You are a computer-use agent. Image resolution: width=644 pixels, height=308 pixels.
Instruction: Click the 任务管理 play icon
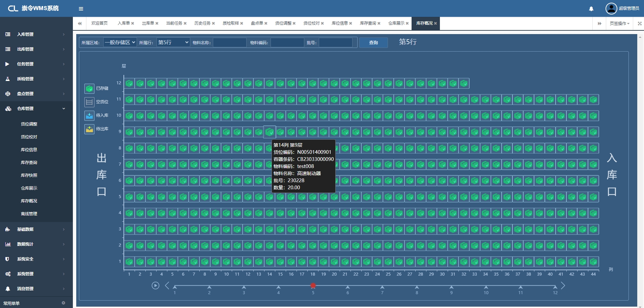[x=7, y=64]
